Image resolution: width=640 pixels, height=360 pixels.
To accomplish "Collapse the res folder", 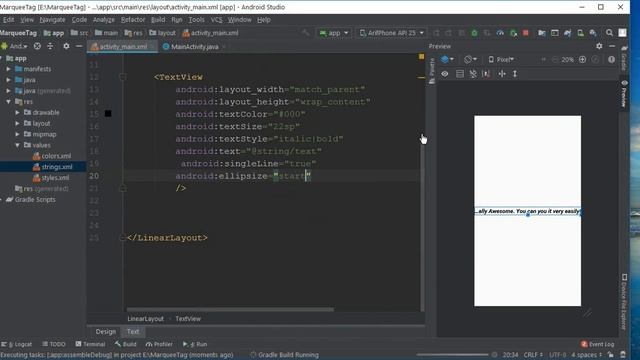I will 8,102.
